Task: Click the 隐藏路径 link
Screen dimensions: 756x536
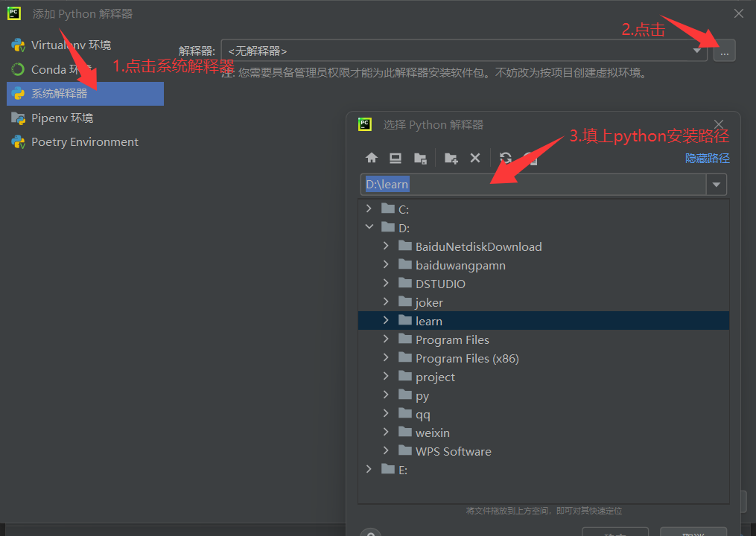Action: pos(708,158)
